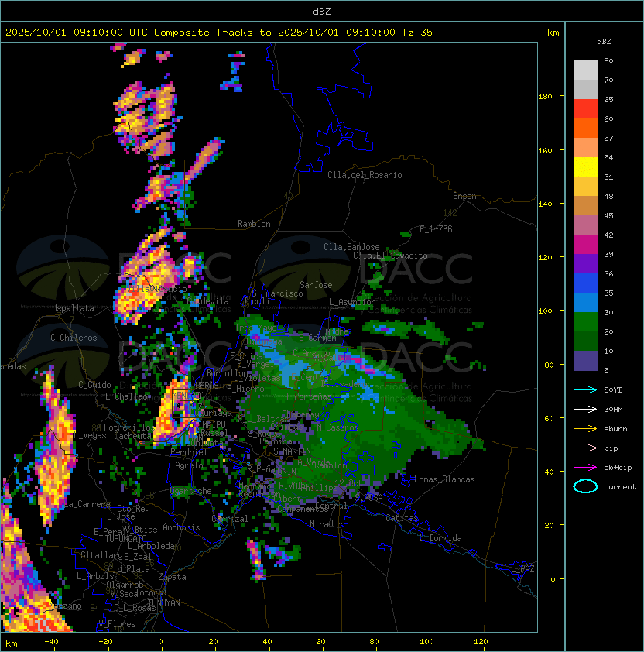Click the cyan current ellipse in the legend

(585, 486)
